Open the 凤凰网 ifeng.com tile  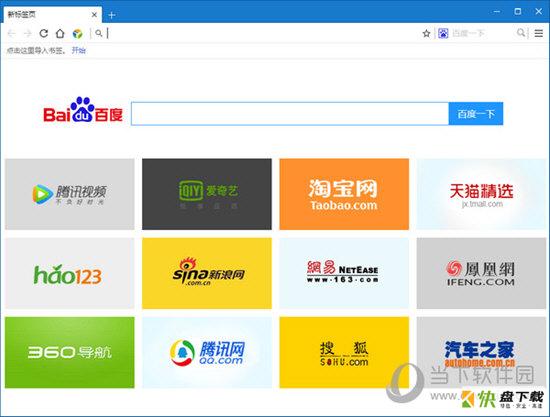pos(481,273)
